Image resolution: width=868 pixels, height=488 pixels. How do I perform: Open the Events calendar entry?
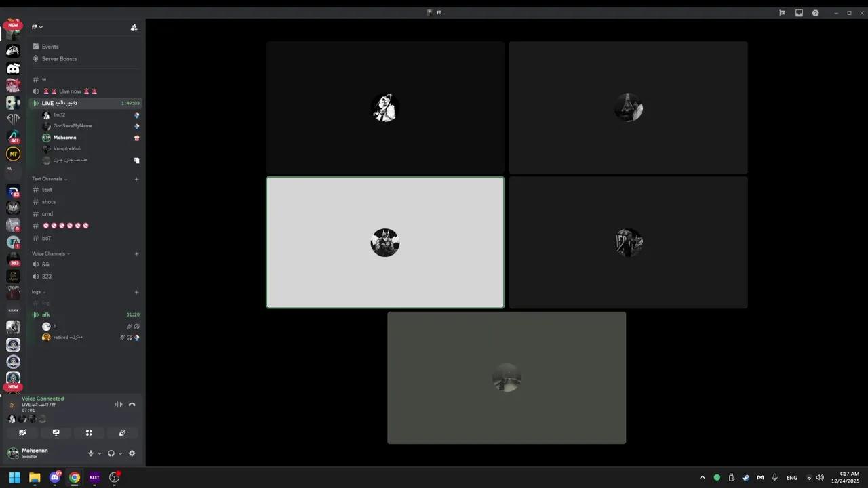pos(86,47)
